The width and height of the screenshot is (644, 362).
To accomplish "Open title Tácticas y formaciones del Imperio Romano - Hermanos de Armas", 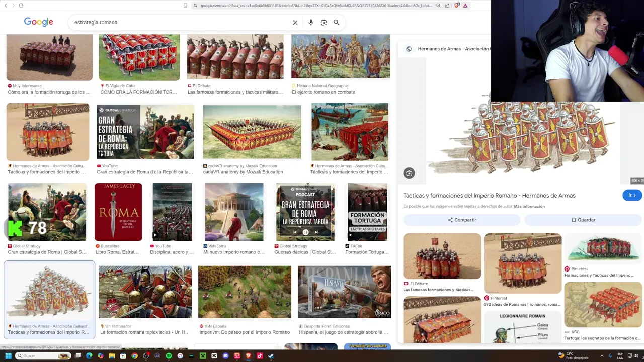I will [x=489, y=195].
